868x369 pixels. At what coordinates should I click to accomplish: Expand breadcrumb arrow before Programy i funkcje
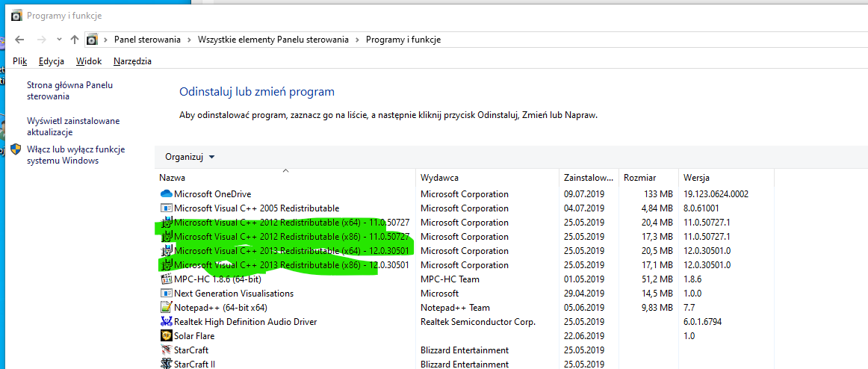tap(357, 40)
